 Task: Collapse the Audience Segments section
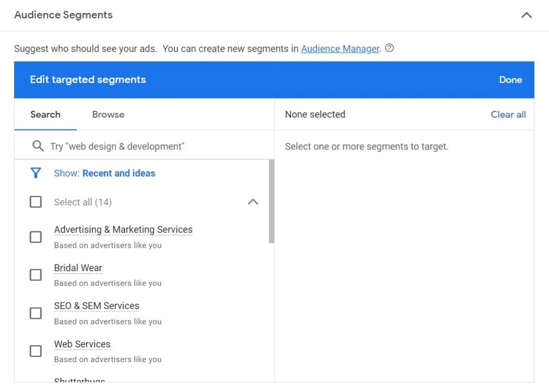pos(526,15)
